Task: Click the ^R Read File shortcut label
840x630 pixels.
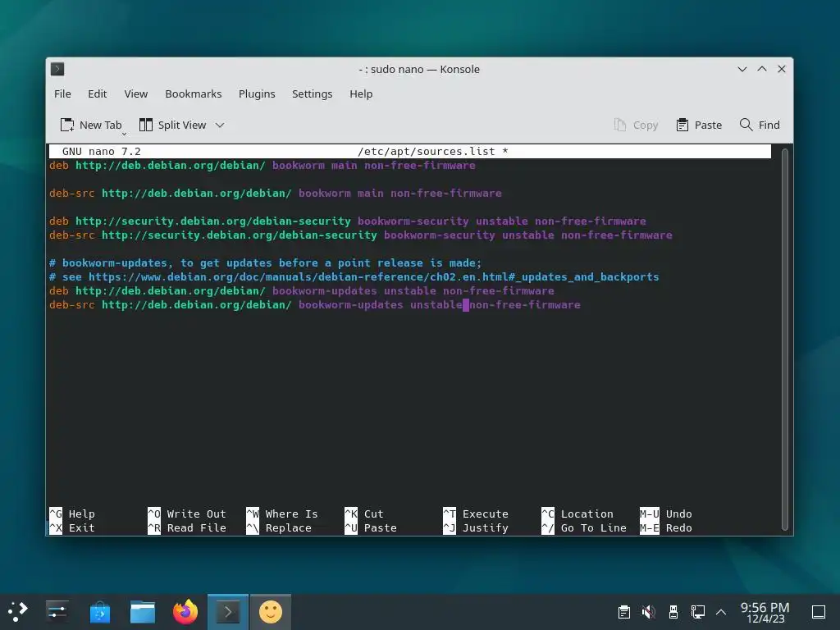Action: [187, 527]
